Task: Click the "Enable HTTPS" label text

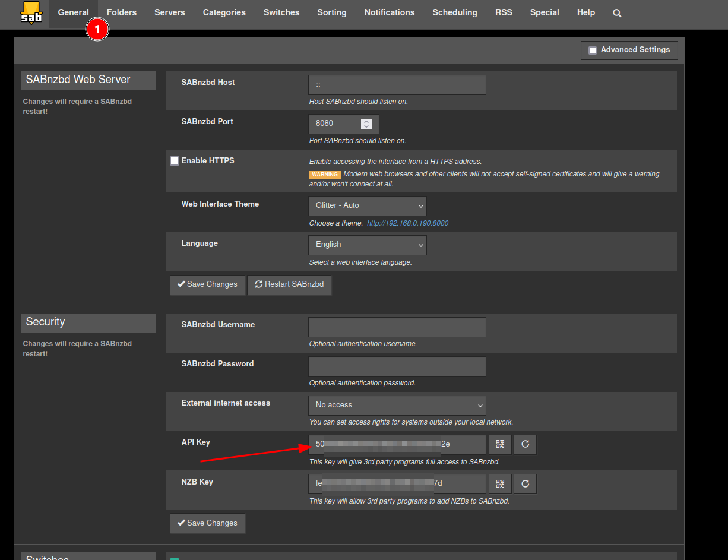Action: tap(208, 161)
